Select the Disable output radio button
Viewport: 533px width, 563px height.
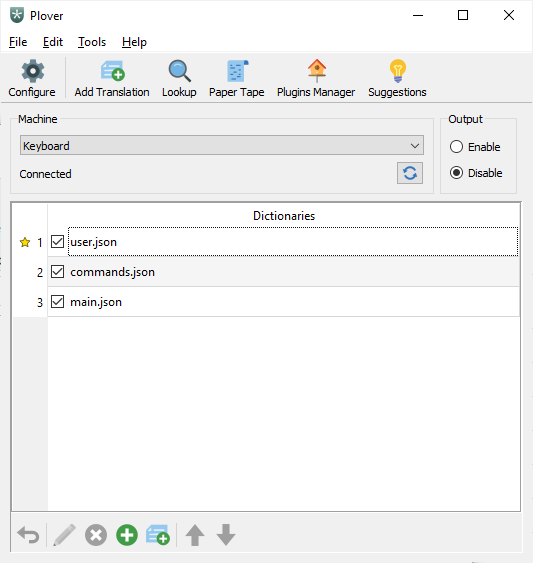[456, 173]
